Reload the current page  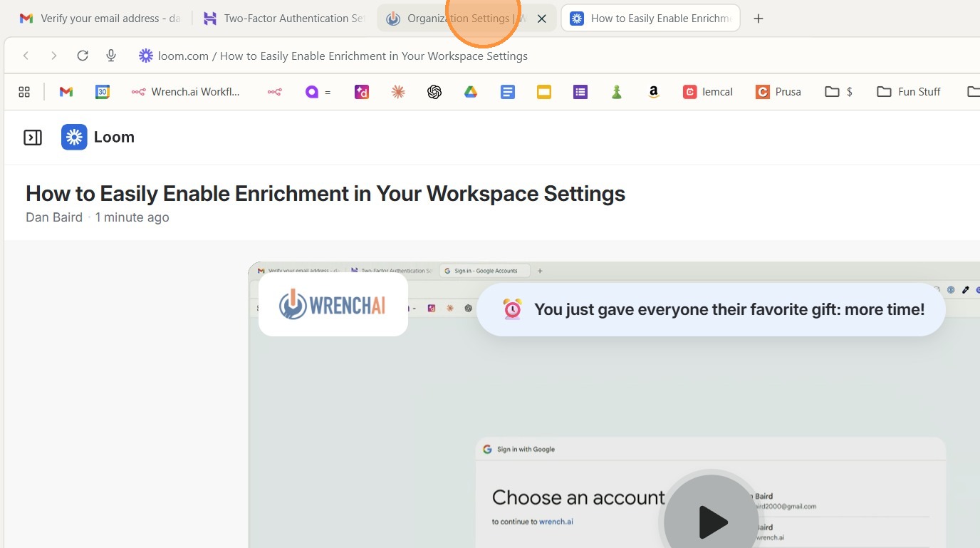click(83, 56)
